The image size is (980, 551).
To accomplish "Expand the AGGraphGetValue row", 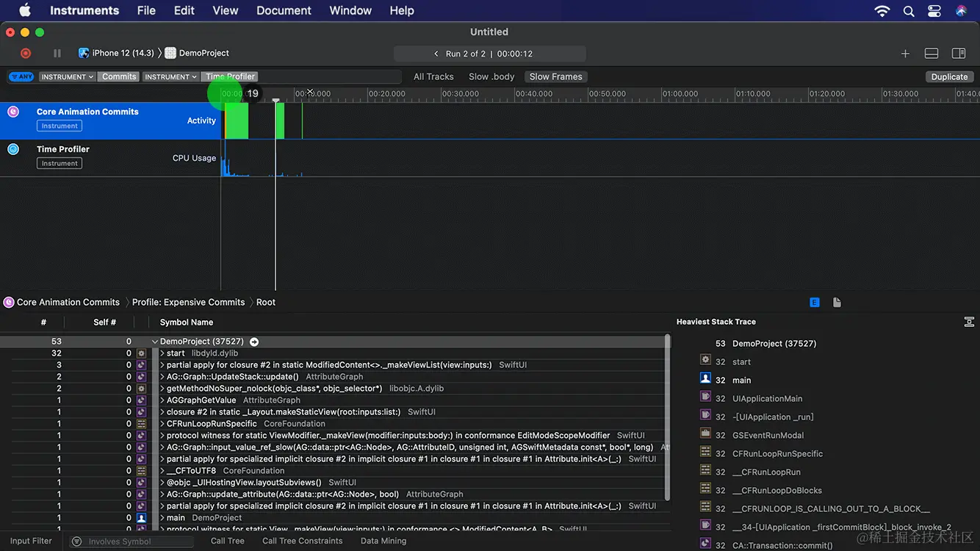I will coord(162,400).
